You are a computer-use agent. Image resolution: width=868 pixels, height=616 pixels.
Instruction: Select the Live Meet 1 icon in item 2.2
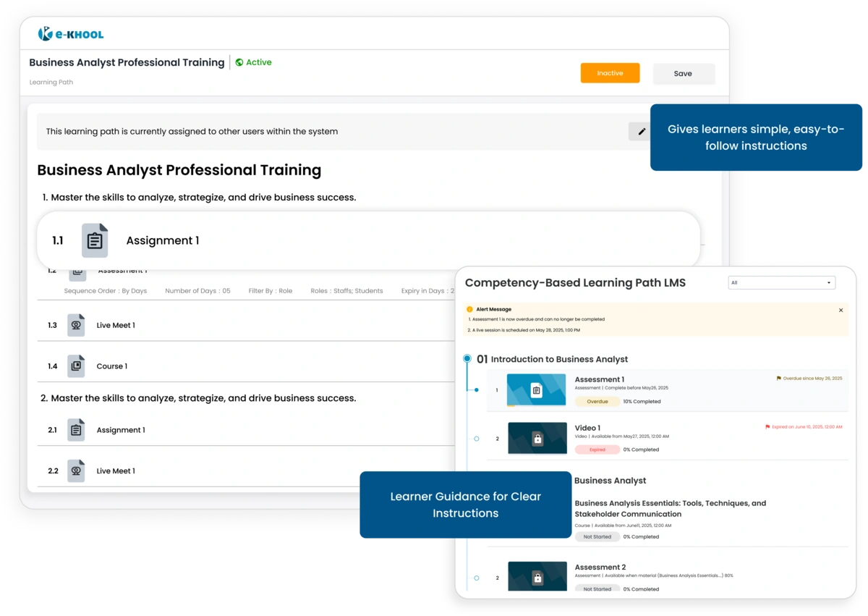click(76, 471)
